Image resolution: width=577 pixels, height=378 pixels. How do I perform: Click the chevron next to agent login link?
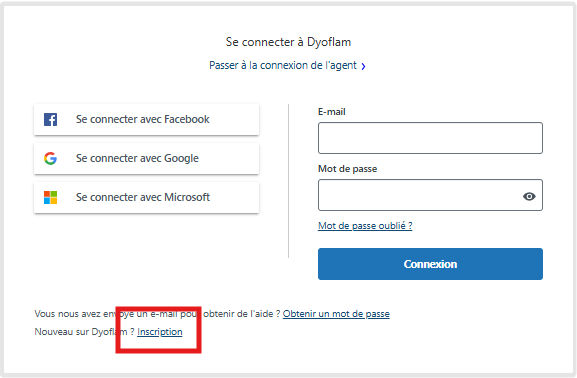click(363, 66)
